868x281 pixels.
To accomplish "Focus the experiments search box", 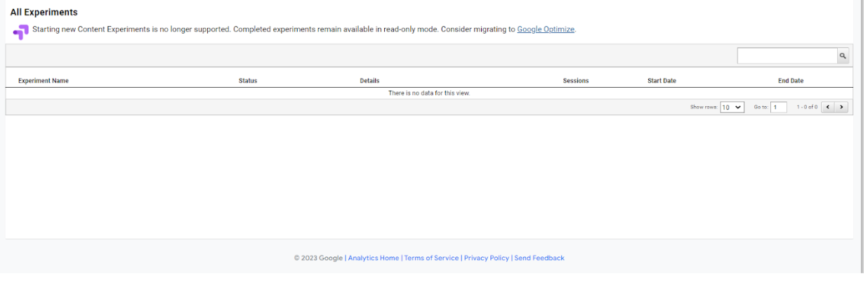I will click(787, 55).
